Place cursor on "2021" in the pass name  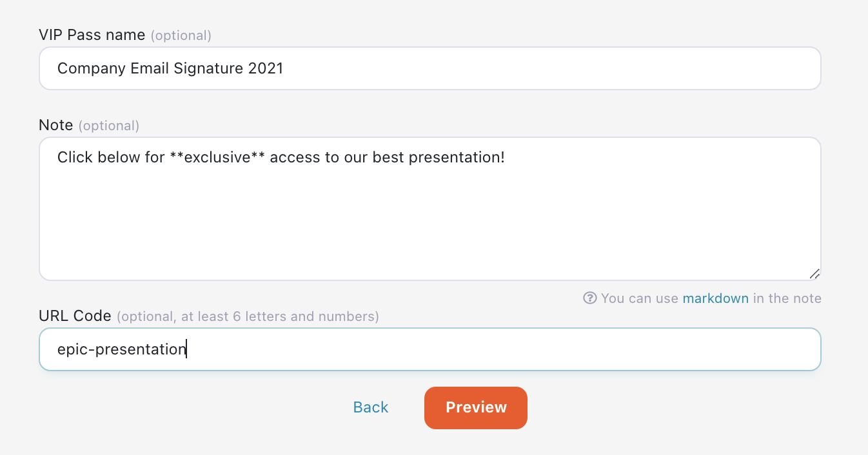[266, 68]
